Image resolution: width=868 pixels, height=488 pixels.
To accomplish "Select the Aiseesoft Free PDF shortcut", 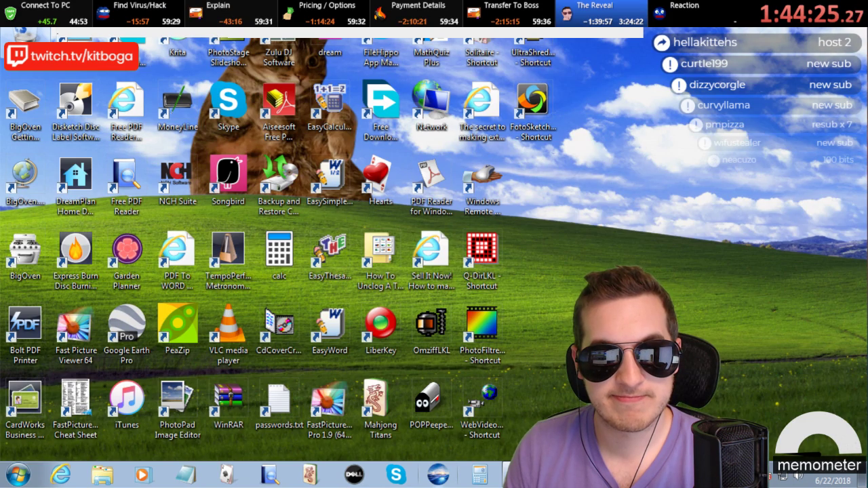I will coord(279,112).
